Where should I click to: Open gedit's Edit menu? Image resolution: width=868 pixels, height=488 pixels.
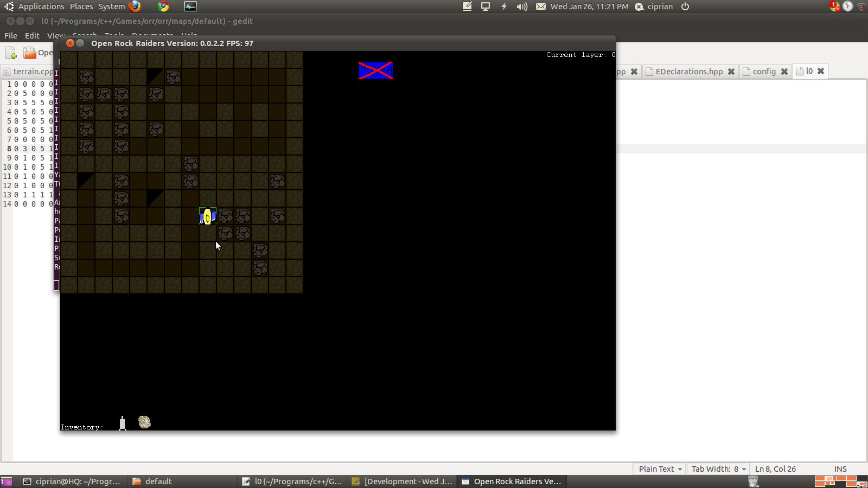32,36
